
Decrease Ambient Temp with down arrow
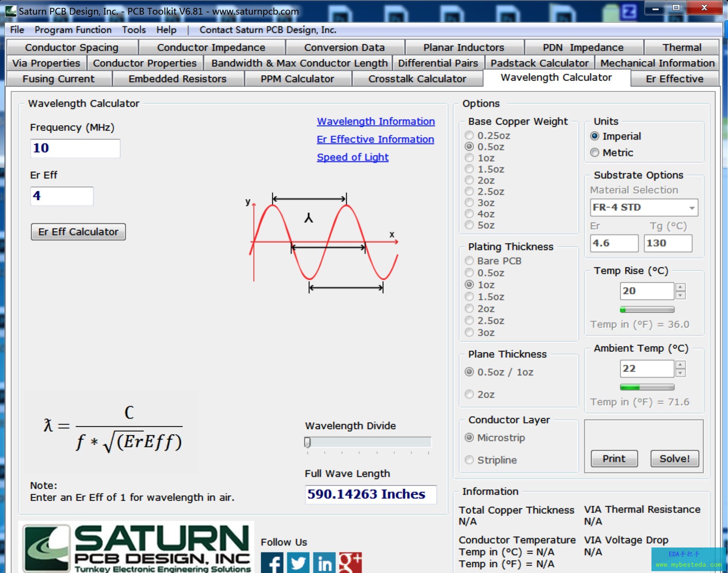pos(680,373)
